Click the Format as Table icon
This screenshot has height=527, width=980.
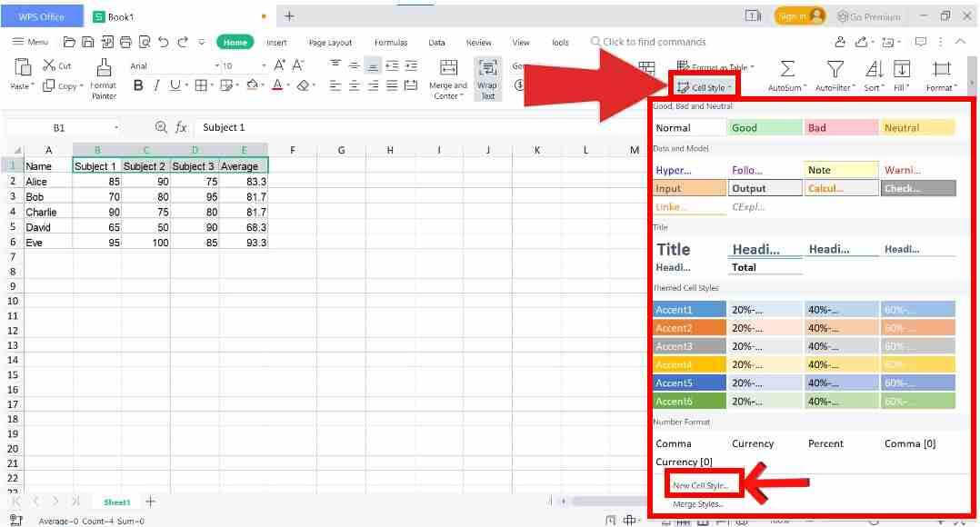point(718,67)
